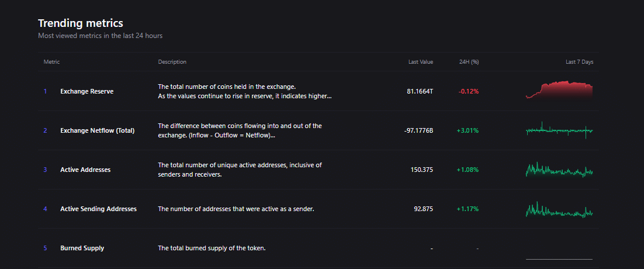Click the Last 7 Days column header

[579, 62]
